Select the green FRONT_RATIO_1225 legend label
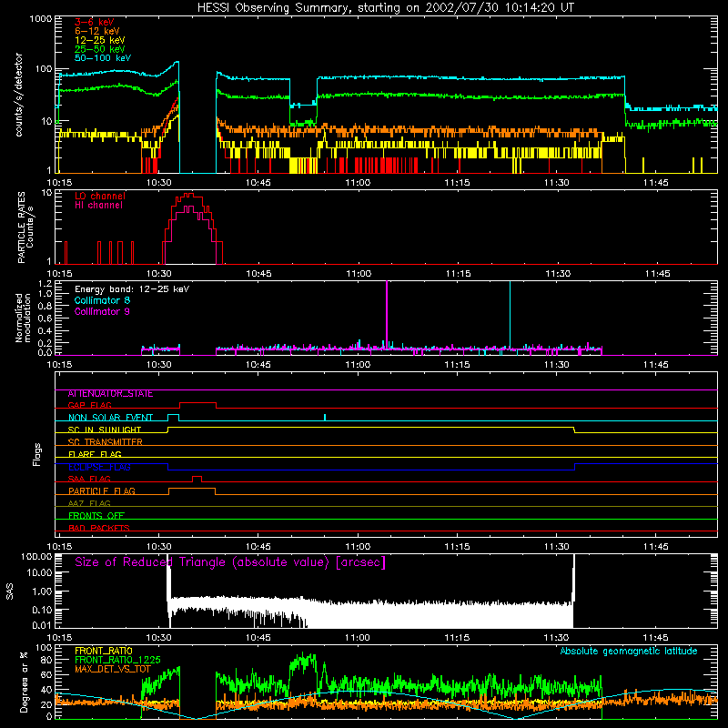728x728 pixels. point(117,660)
